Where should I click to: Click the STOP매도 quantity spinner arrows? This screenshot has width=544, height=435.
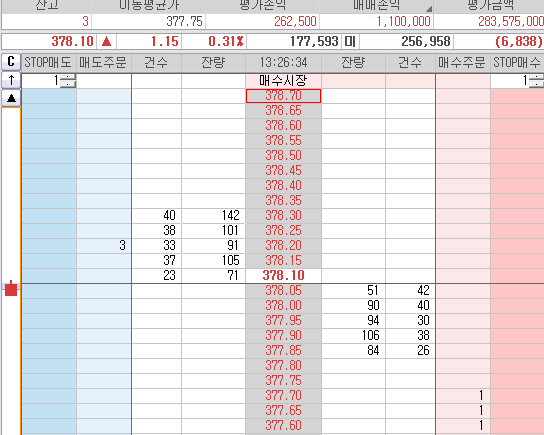(x=68, y=81)
